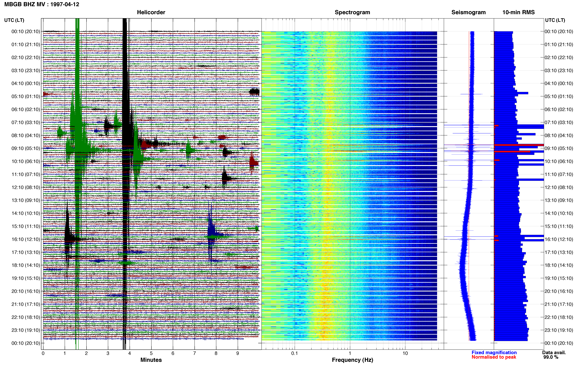Click right time label '07:10 (03:10)'
Image resolution: width=588 pixels, height=368 pixels.
(559, 122)
